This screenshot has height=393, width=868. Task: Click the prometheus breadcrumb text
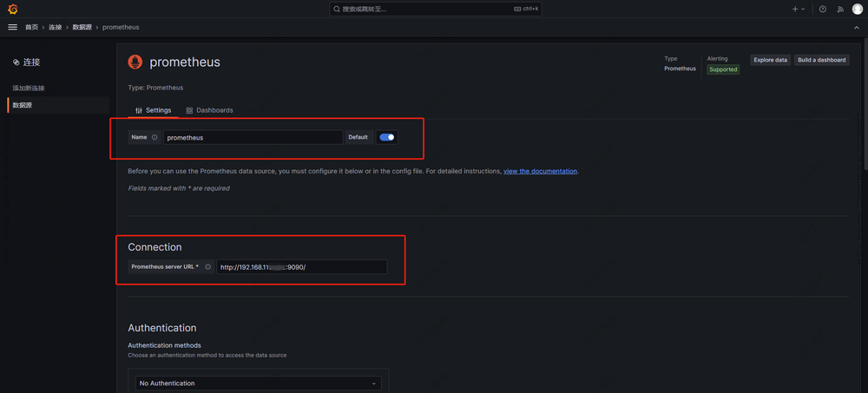pos(121,27)
